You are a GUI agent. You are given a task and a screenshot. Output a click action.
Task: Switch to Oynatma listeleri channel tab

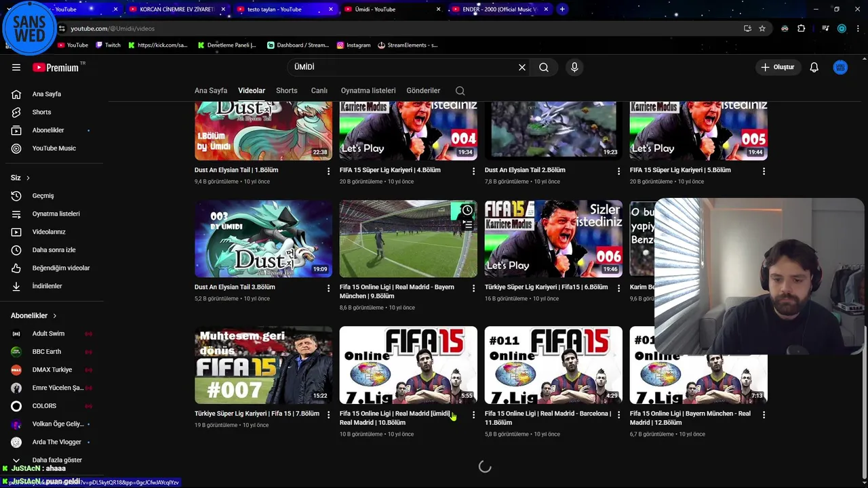tap(368, 91)
